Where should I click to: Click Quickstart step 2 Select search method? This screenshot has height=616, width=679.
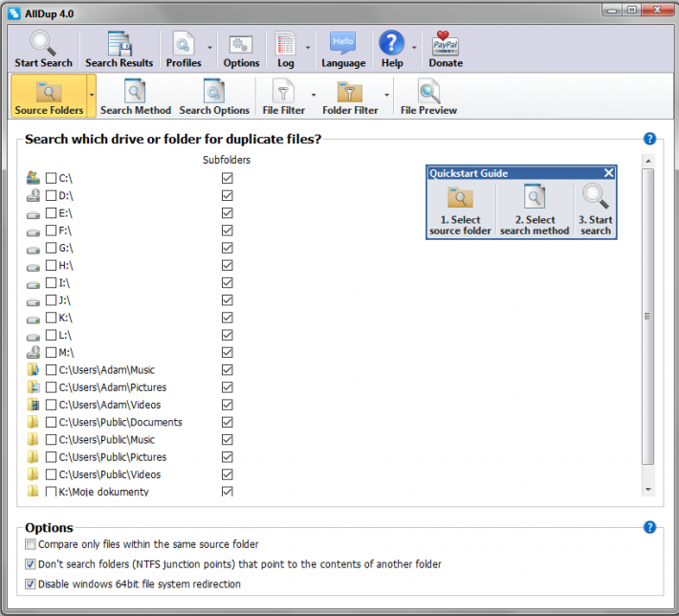[x=535, y=210]
